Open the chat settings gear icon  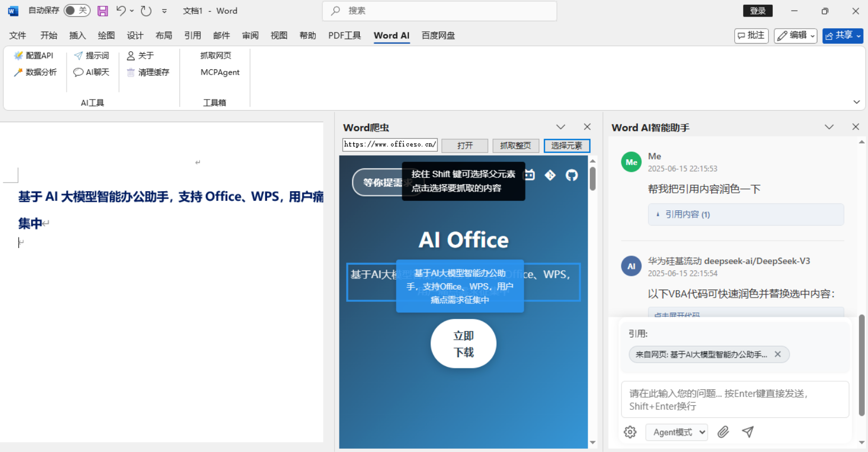coord(630,432)
